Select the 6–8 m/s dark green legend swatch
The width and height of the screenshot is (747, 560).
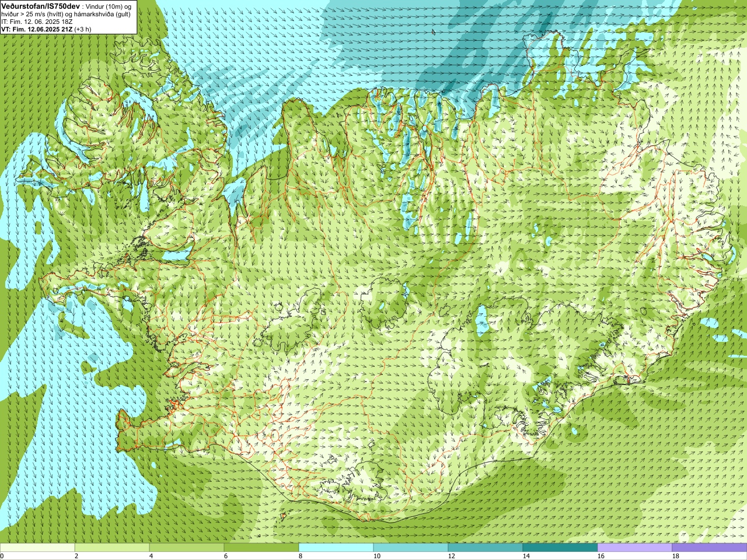(261, 548)
